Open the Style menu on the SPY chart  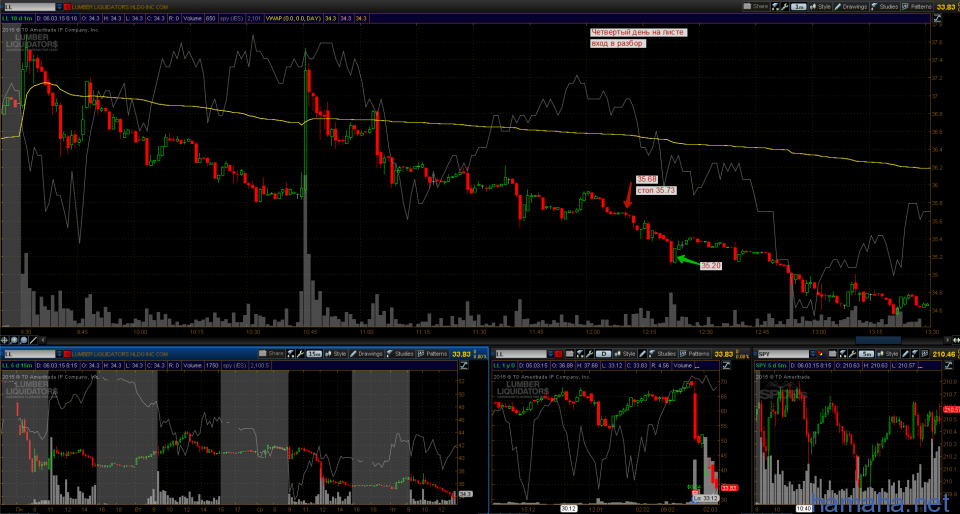click(x=887, y=354)
